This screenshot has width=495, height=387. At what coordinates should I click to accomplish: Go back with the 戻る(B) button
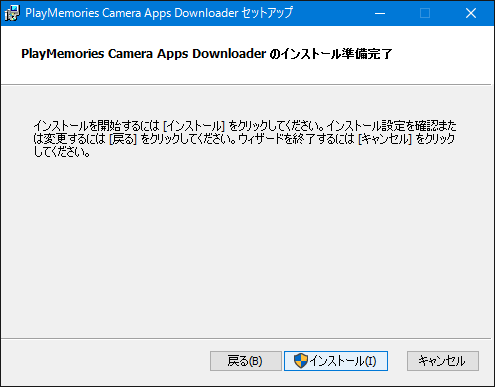[x=246, y=361]
